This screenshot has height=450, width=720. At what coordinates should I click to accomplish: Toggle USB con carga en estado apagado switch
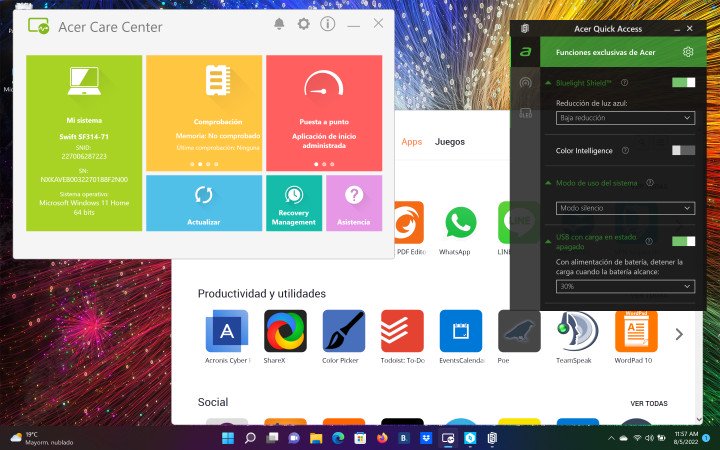click(x=683, y=241)
